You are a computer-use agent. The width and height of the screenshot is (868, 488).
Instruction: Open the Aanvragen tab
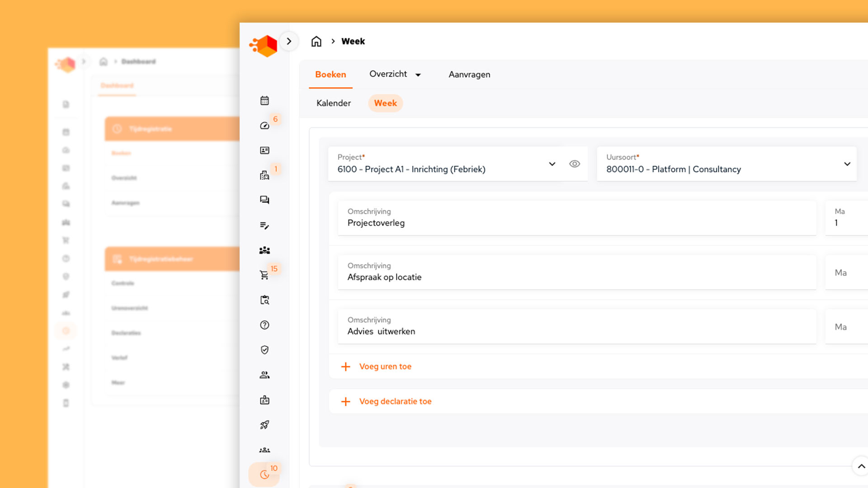469,75
